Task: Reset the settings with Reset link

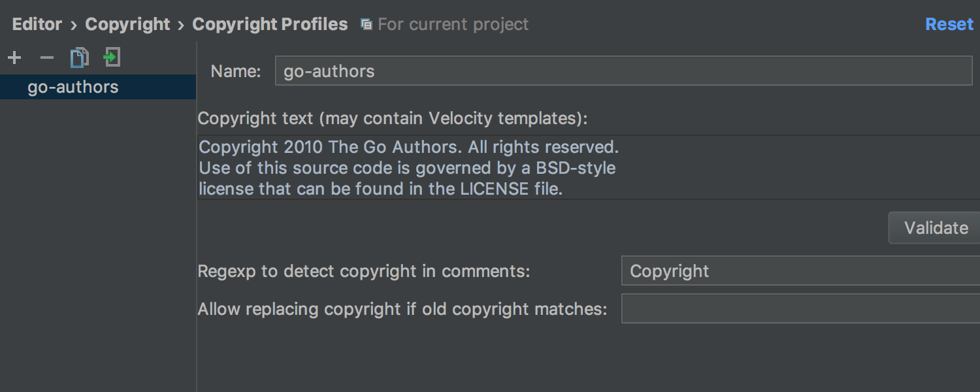Action: [949, 24]
